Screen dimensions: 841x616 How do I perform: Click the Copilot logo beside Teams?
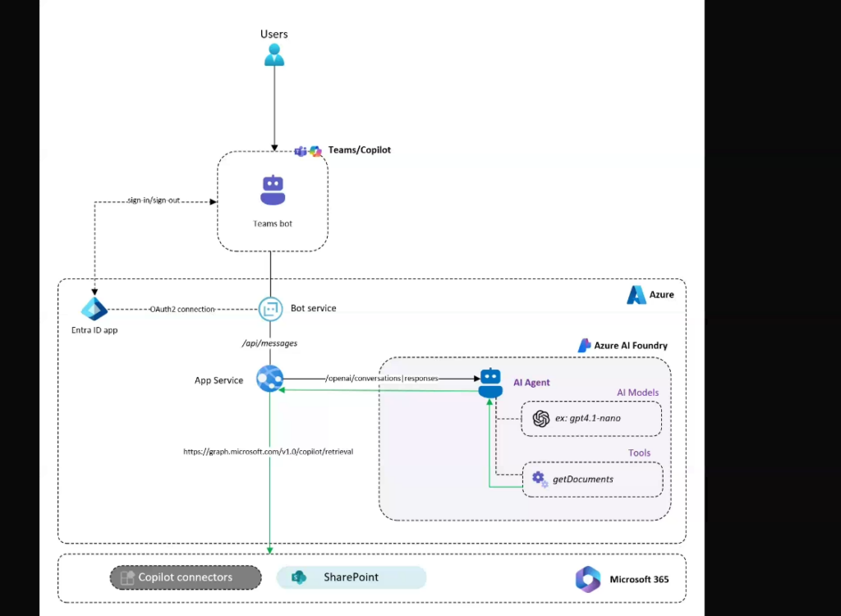[x=315, y=151]
